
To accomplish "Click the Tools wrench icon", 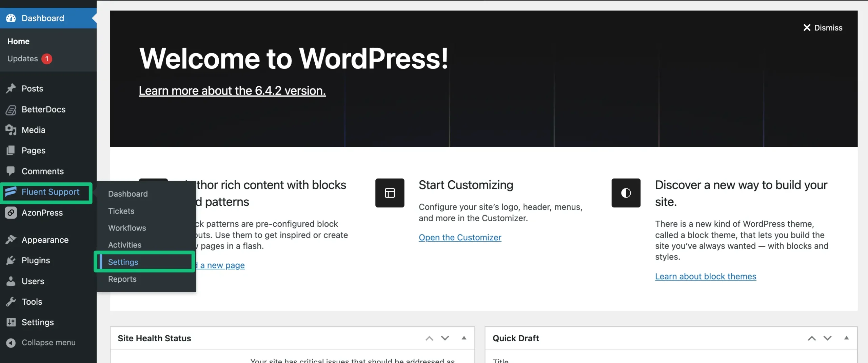I will point(11,302).
